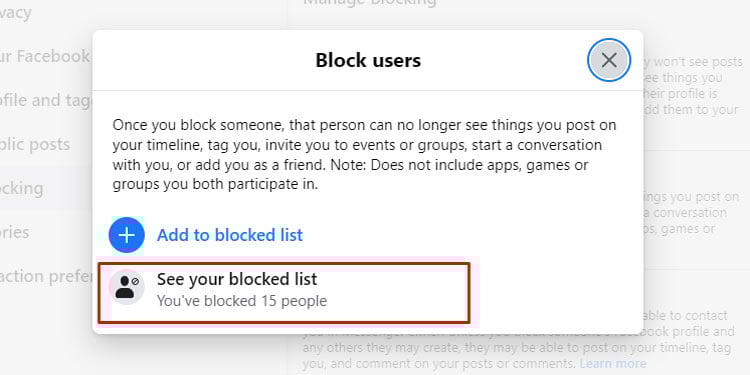
Task: Go to Profile and tagging settings
Action: (46, 100)
